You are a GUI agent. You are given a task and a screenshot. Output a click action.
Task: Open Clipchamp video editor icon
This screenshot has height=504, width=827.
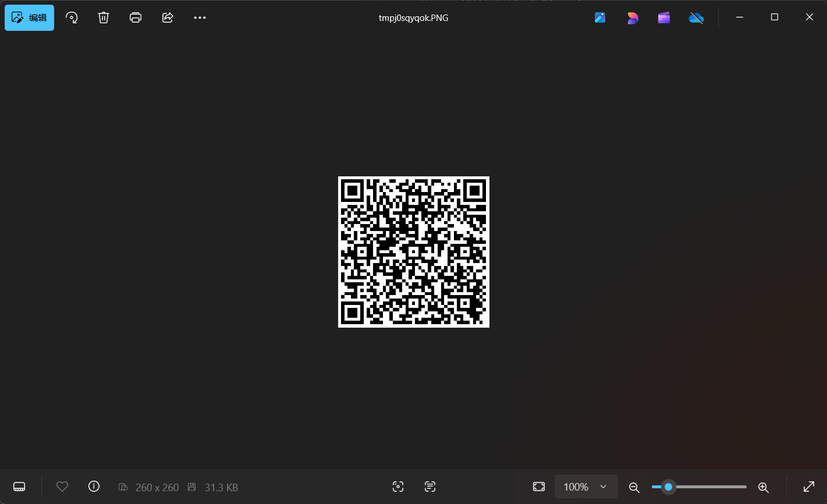[664, 17]
